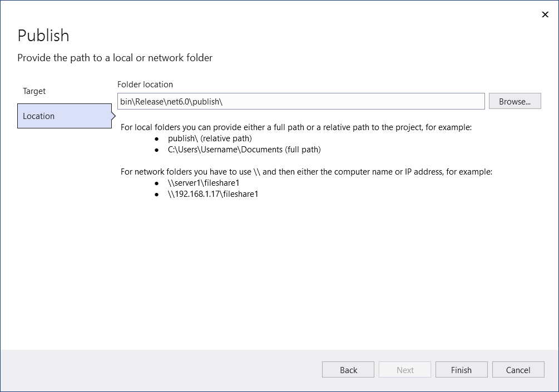The height and width of the screenshot is (392, 559).
Task: Click the Back button to return
Action: click(348, 369)
